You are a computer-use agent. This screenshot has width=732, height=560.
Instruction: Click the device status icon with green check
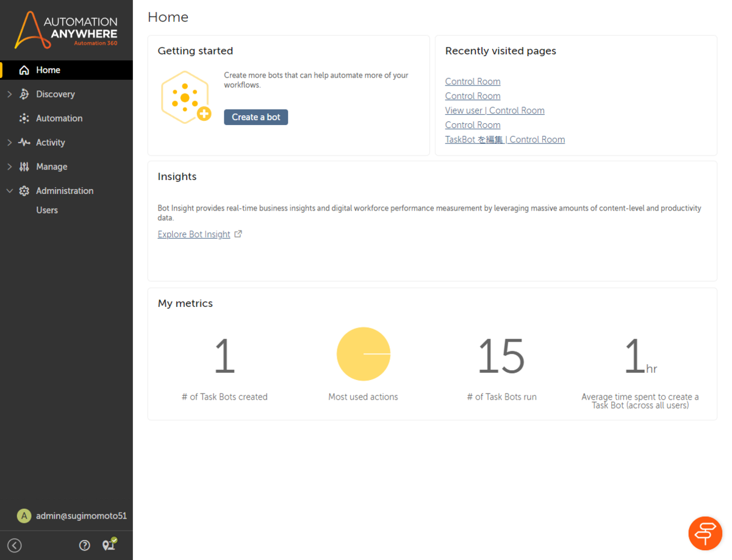coord(109,544)
